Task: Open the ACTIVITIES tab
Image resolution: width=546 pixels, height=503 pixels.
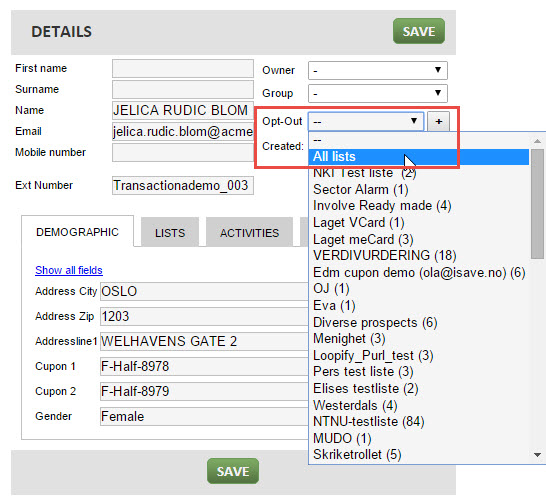Action: pyautogui.click(x=249, y=233)
